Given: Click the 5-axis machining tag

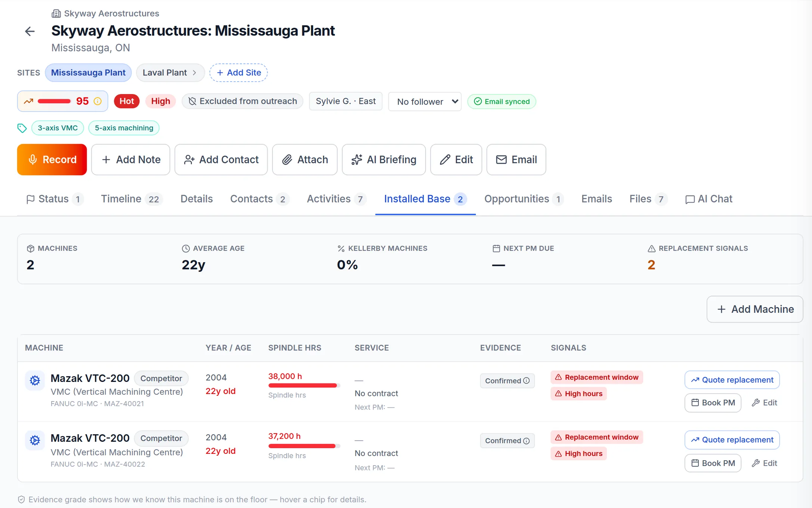Looking at the screenshot, I should [124, 128].
